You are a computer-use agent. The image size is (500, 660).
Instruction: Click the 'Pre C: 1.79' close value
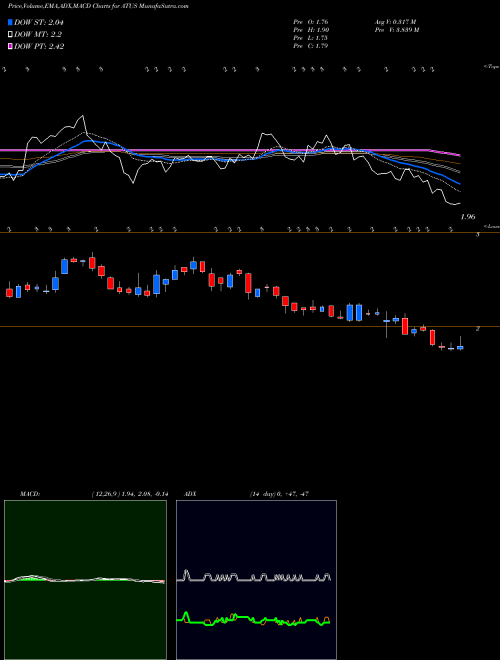pyautogui.click(x=311, y=46)
